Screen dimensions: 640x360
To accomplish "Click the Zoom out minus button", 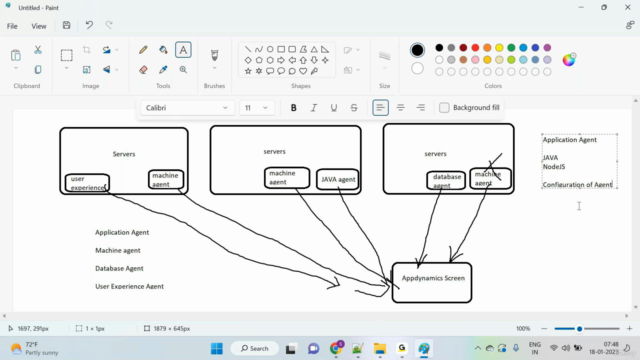I will pos(544,329).
